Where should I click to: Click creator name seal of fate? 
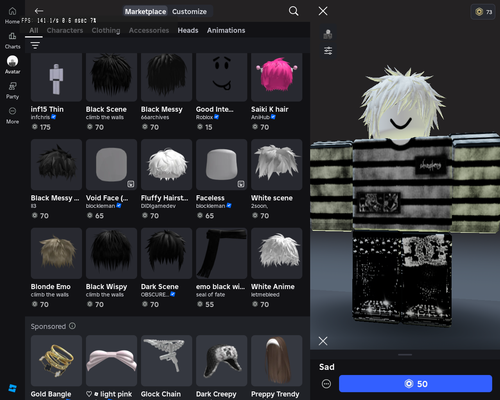click(x=210, y=295)
